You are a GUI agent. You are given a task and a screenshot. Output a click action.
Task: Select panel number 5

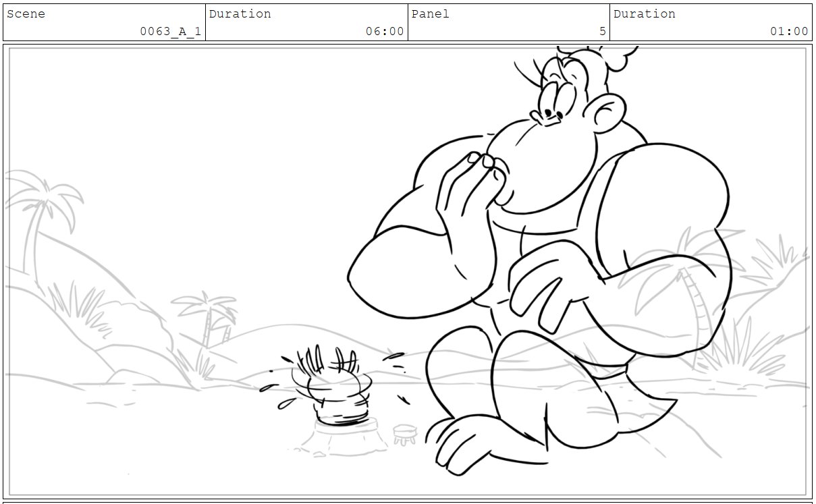click(x=602, y=31)
